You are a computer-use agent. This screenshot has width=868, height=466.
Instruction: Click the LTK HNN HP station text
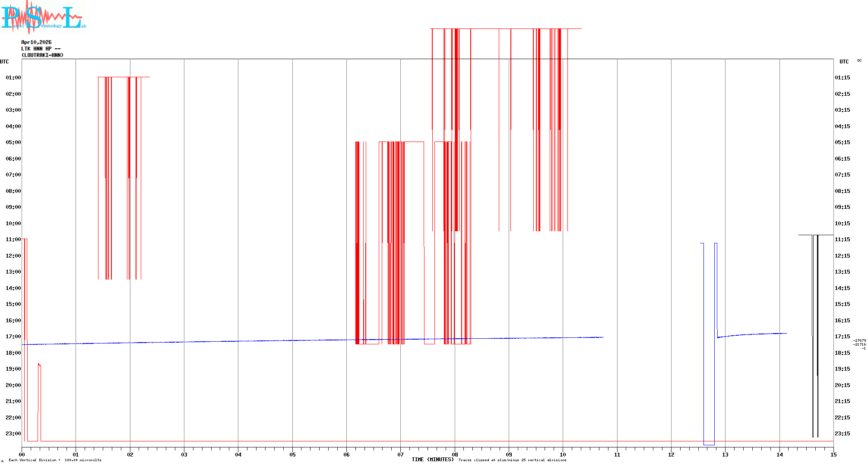pyautogui.click(x=41, y=49)
